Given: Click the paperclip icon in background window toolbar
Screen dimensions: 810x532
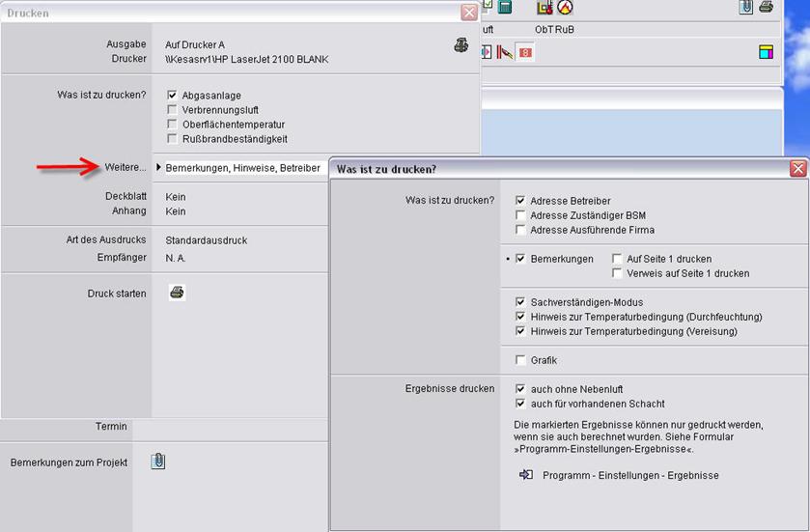Looking at the screenshot, I should 745,7.
